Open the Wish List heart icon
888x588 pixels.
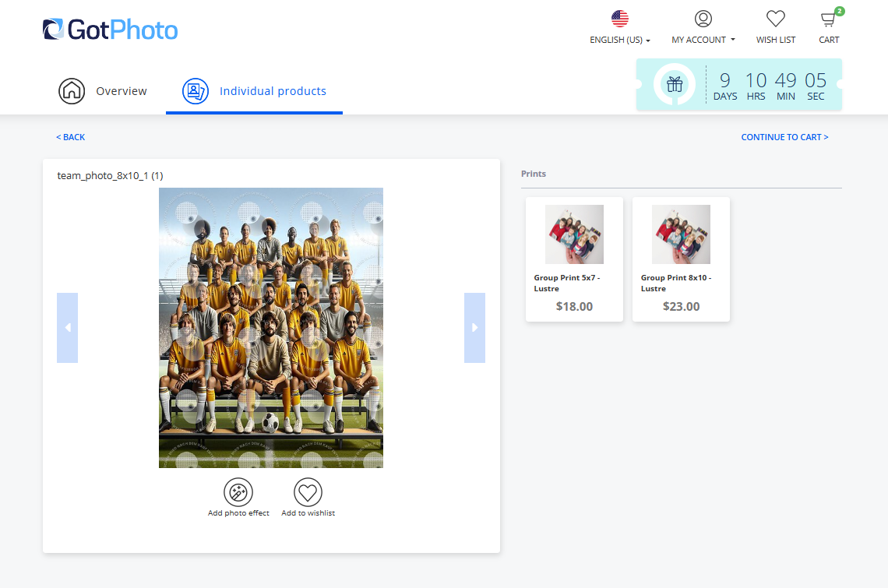point(775,19)
